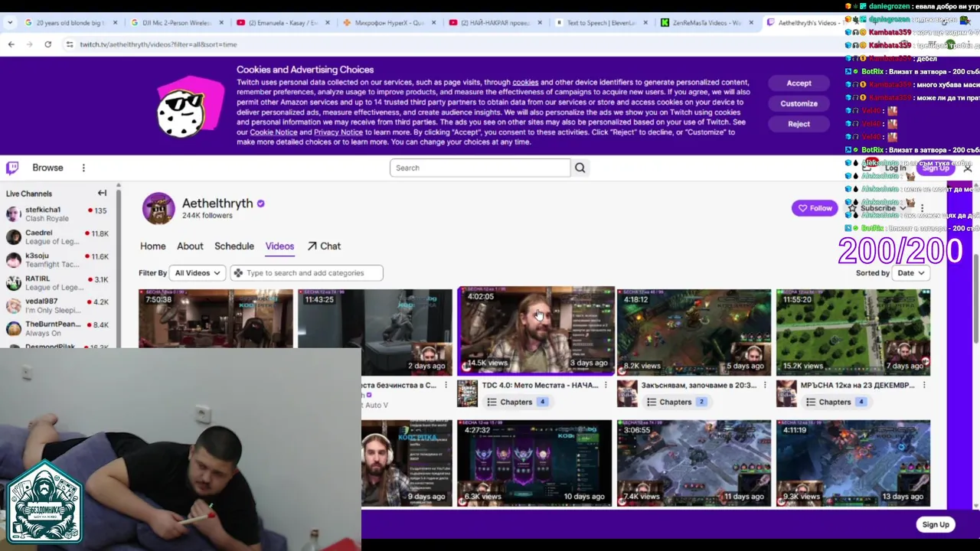Click the 'cookies' hyperlink in banner text

point(525,83)
